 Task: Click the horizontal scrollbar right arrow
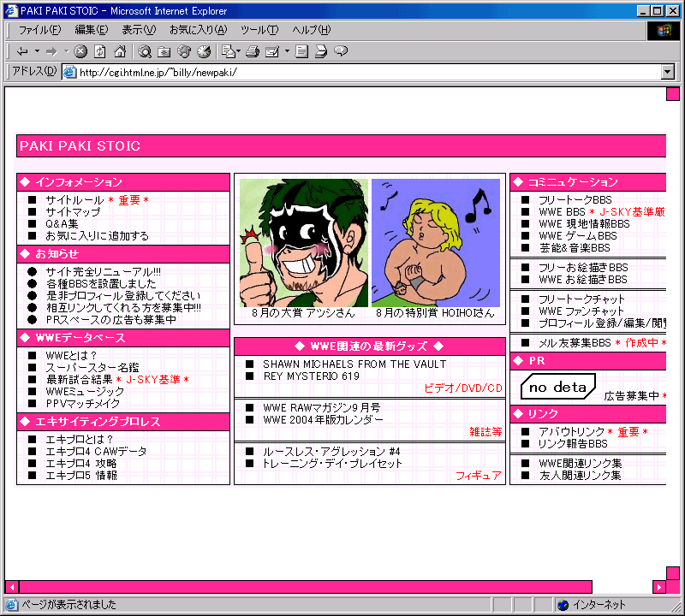click(x=658, y=587)
